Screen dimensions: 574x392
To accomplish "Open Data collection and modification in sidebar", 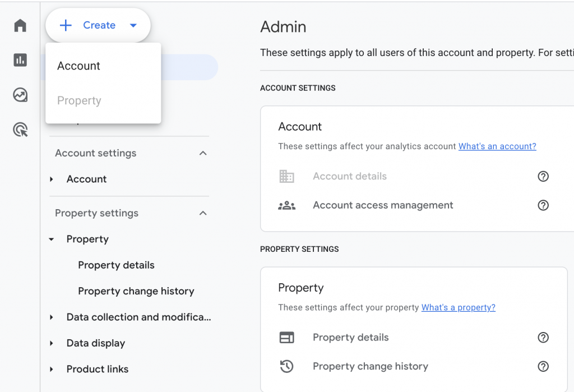I will [139, 317].
